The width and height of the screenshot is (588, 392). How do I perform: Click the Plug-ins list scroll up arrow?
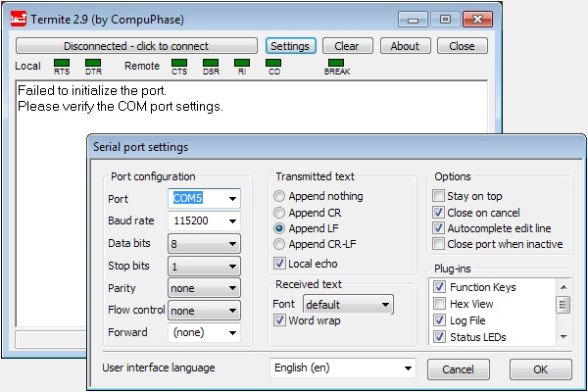coord(563,287)
